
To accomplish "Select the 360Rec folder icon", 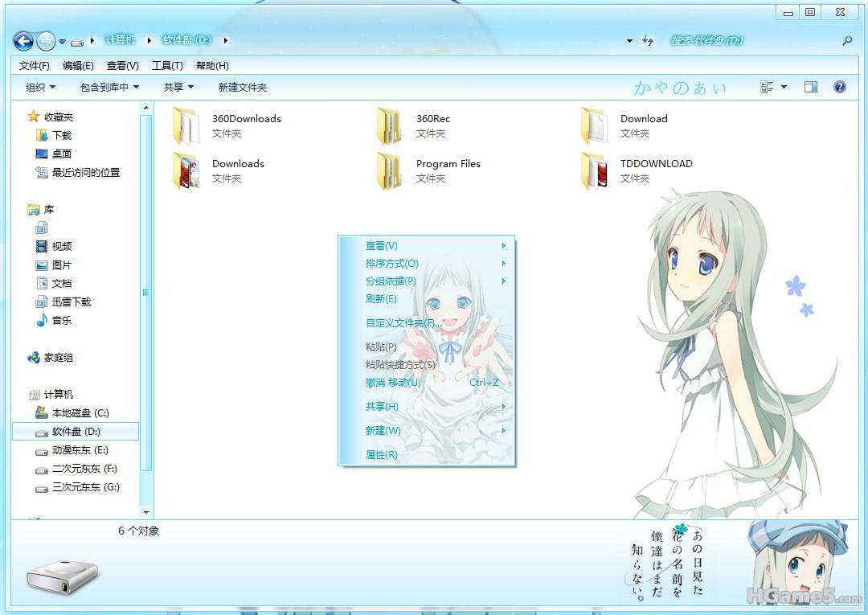I will coord(390,126).
